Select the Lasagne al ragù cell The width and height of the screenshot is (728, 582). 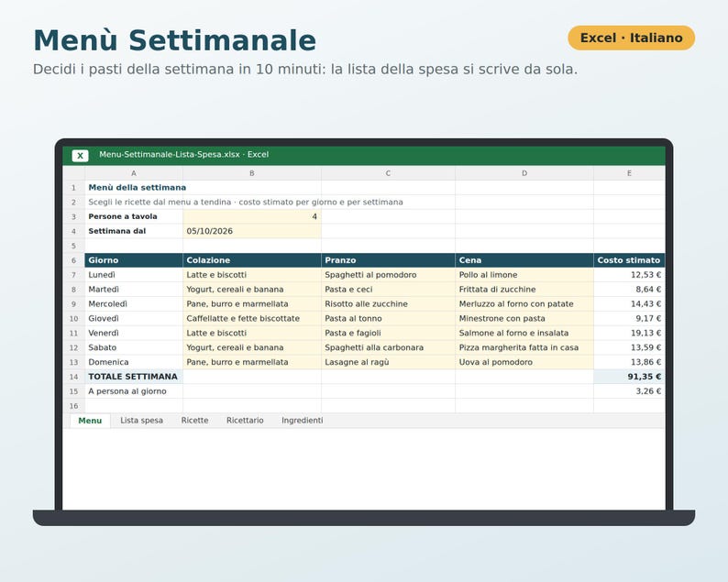click(388, 362)
